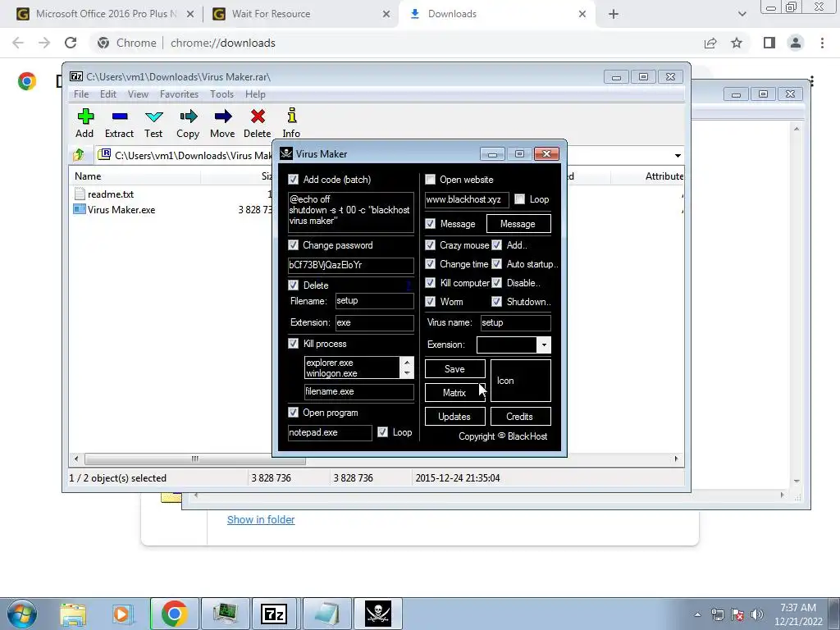Screen dimensions: 840x630
Task: Bookmark this page with the star icon
Action: [737, 43]
